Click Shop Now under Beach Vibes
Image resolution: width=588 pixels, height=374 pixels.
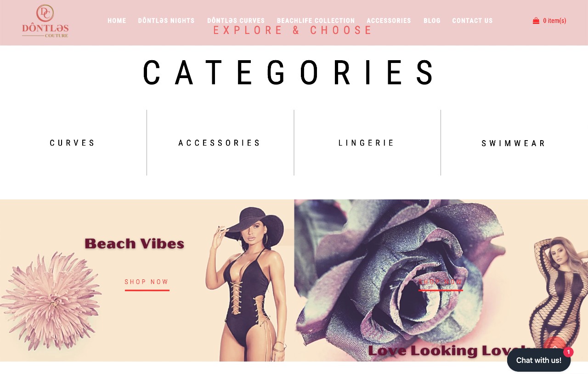click(147, 282)
